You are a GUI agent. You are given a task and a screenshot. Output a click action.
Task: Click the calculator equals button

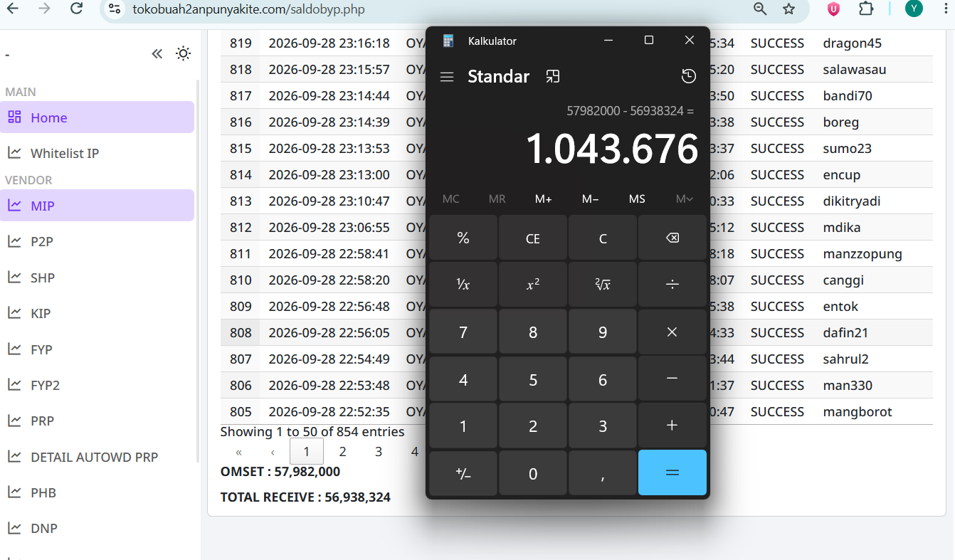point(672,472)
